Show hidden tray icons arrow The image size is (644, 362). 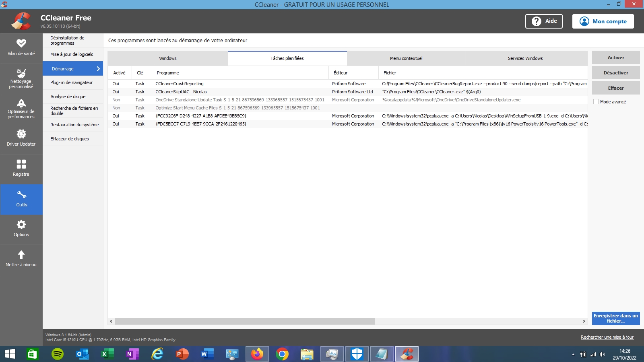point(573,354)
